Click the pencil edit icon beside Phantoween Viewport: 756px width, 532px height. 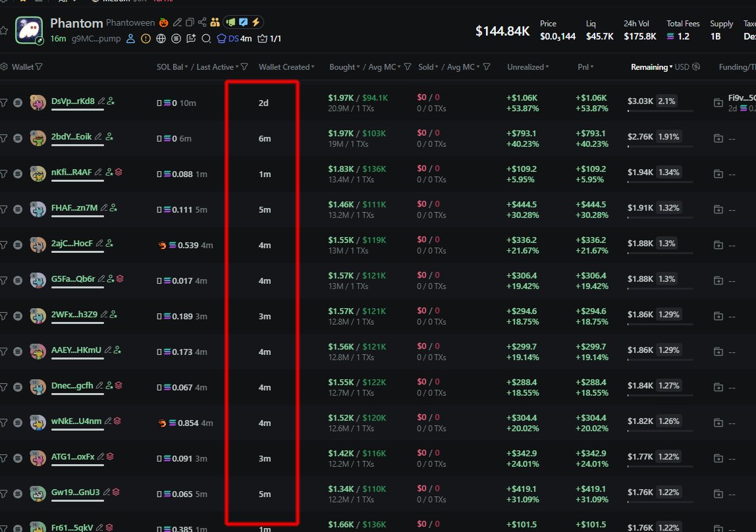pyautogui.click(x=178, y=23)
